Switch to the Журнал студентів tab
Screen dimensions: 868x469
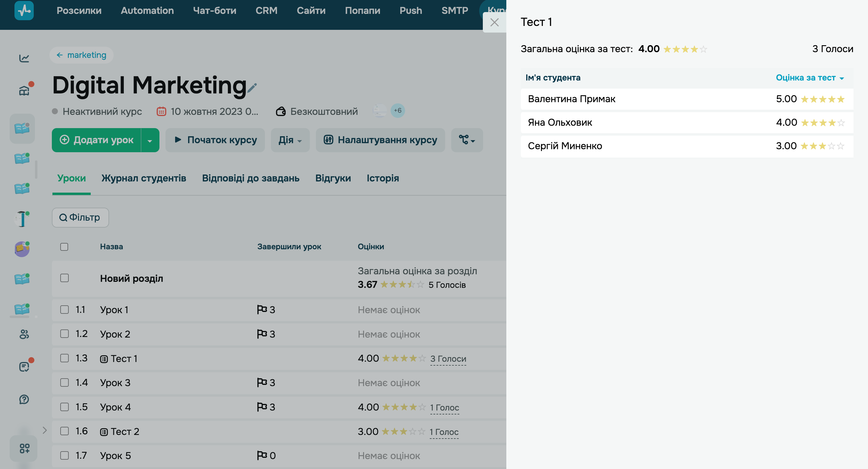click(x=143, y=178)
